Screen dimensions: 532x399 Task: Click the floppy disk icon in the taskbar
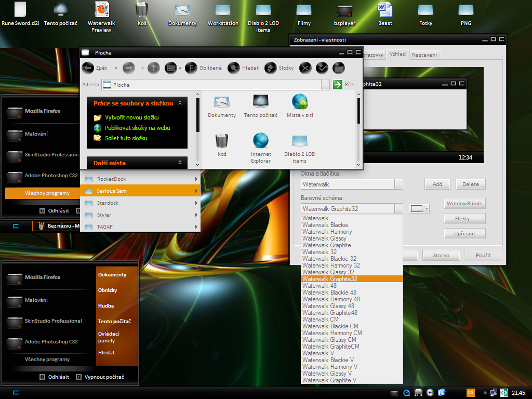(x=418, y=393)
